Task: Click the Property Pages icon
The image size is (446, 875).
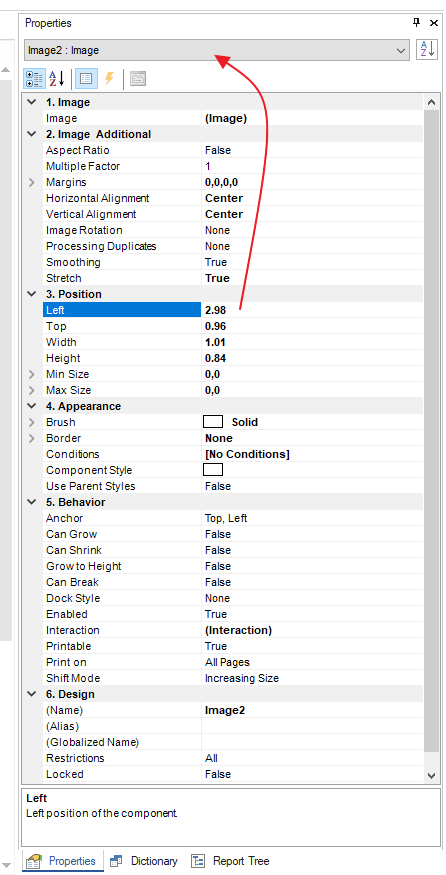Action: 138,79
